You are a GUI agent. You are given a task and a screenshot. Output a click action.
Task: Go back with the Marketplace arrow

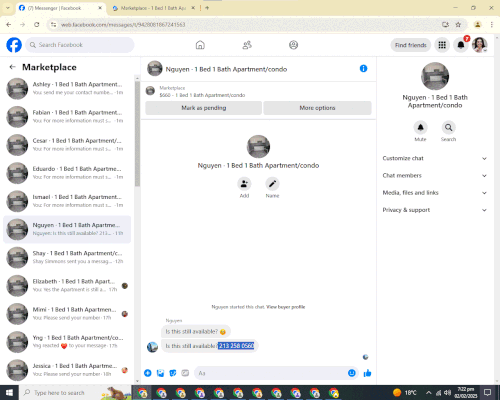click(13, 67)
